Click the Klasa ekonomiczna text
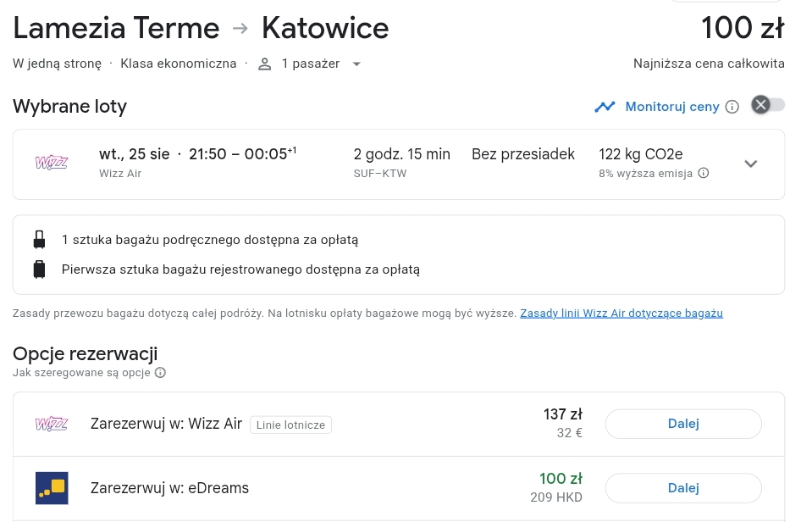The height and width of the screenshot is (522, 812). coord(178,64)
